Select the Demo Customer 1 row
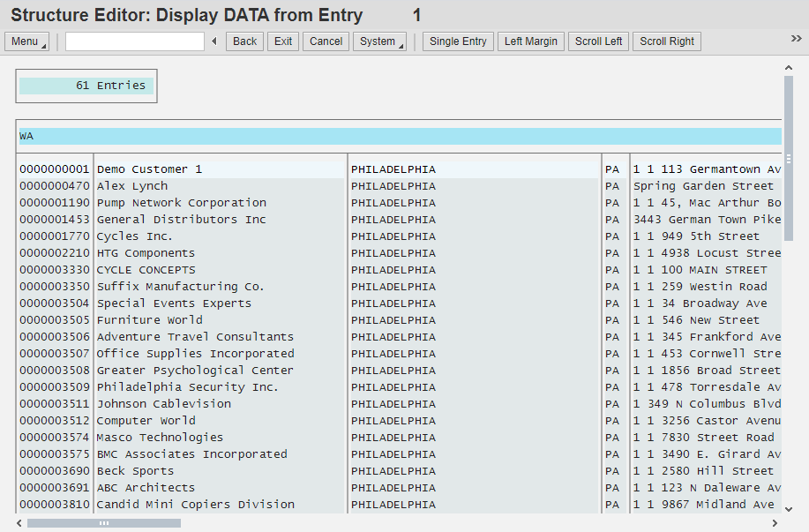The height and width of the screenshot is (532, 809). click(x=149, y=169)
